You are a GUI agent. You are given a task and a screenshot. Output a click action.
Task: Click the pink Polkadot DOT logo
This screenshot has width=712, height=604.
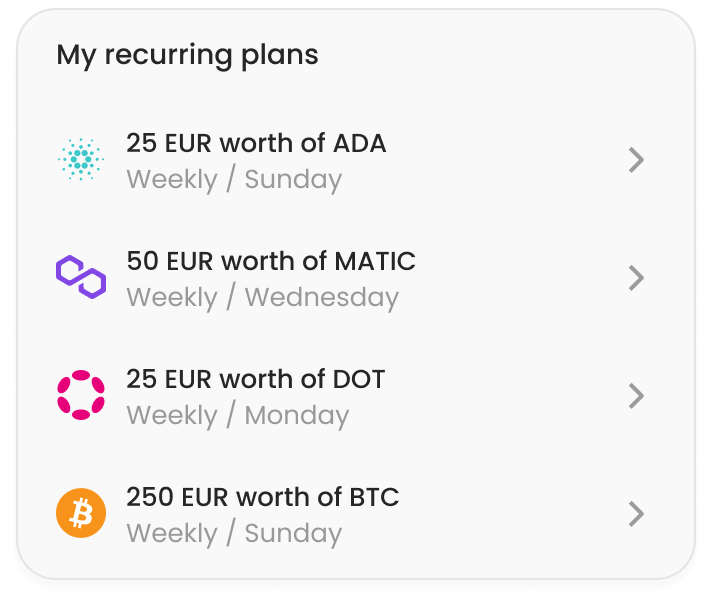click(81, 396)
